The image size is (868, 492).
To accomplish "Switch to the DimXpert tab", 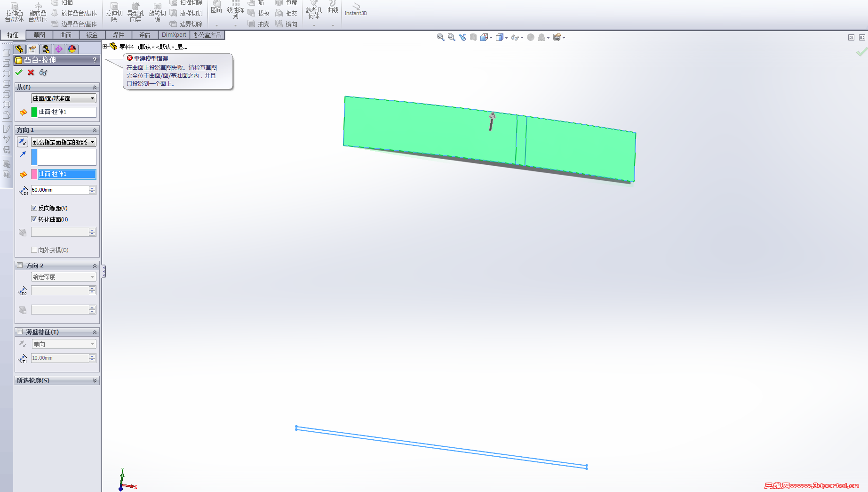I will 174,35.
